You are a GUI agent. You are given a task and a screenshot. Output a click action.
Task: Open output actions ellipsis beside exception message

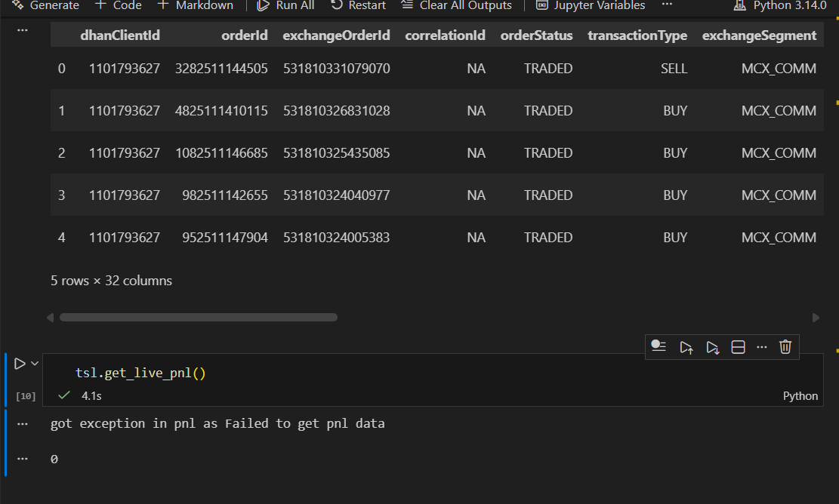[22, 424]
